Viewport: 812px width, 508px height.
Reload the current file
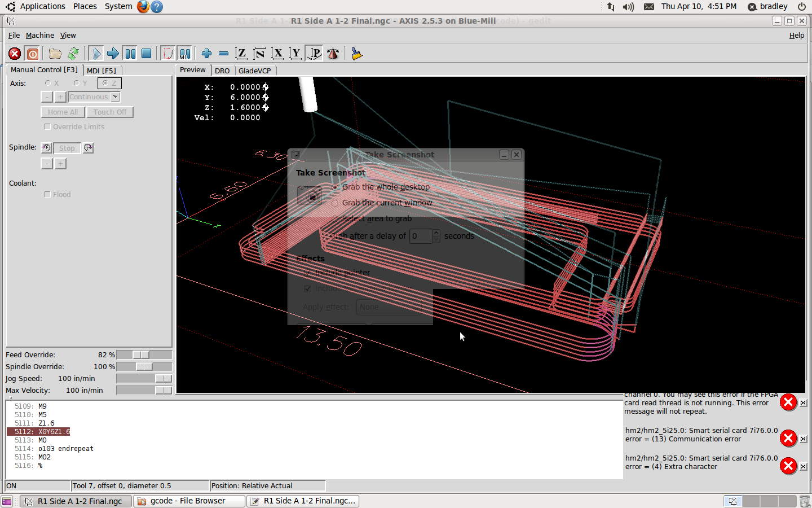click(73, 54)
